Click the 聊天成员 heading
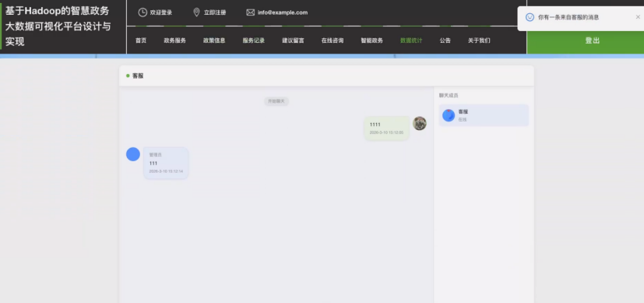Screen dimensions: 644x303 [x=449, y=95]
